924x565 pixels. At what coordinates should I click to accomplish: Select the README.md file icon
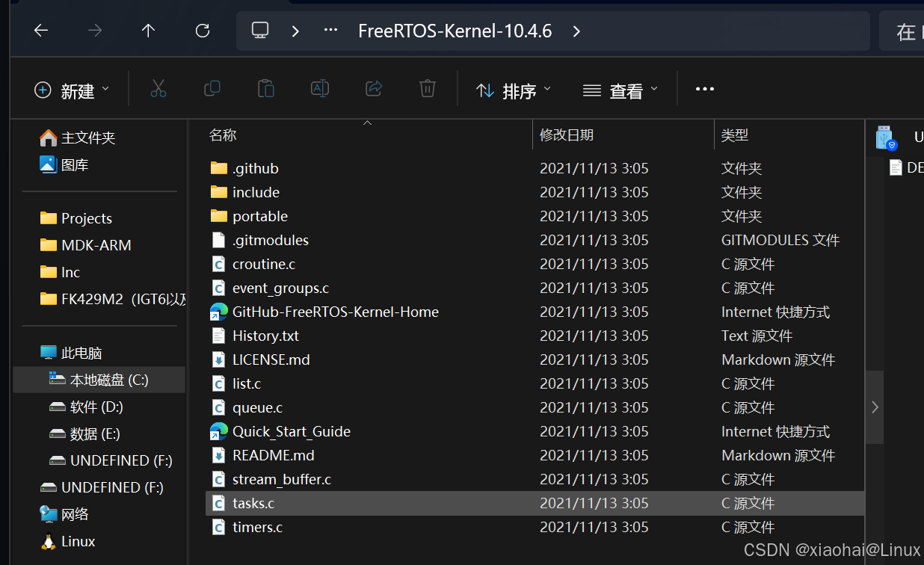pyautogui.click(x=218, y=455)
